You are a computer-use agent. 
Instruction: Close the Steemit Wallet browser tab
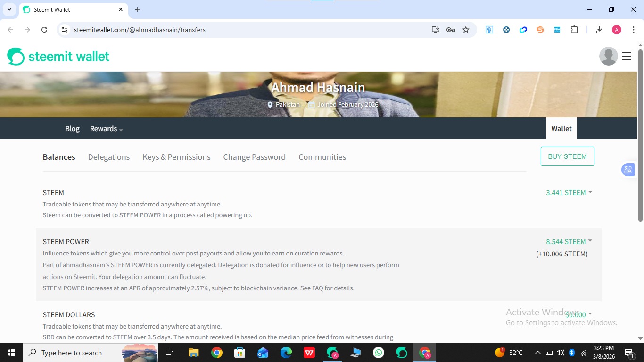tap(121, 9)
